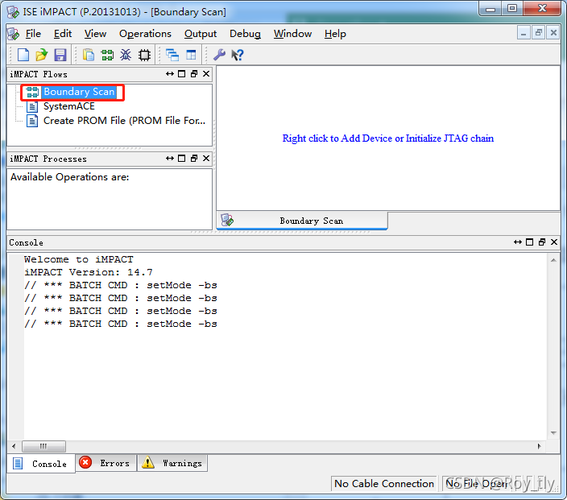Float the Console panel
Image resolution: width=567 pixels, height=500 pixels.
coord(542,242)
